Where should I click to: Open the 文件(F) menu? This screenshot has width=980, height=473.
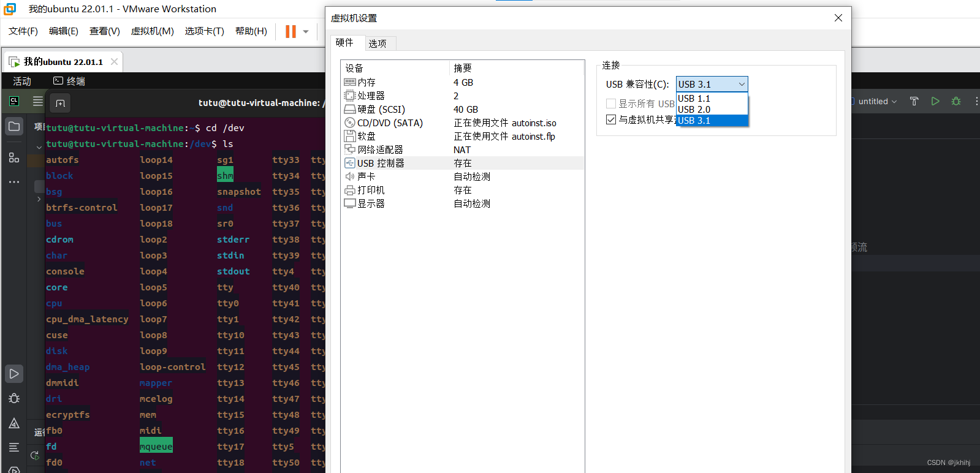[x=23, y=31]
